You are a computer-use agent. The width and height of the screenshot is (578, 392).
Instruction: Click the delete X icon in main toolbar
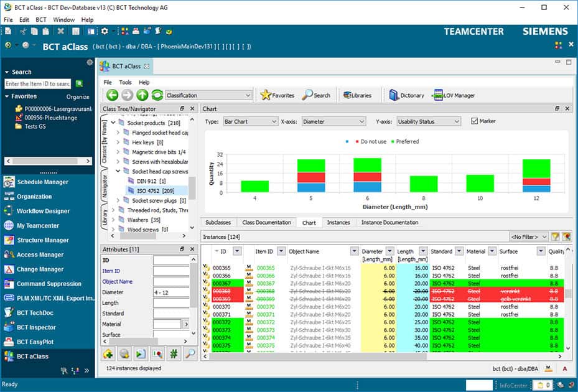tap(61, 31)
